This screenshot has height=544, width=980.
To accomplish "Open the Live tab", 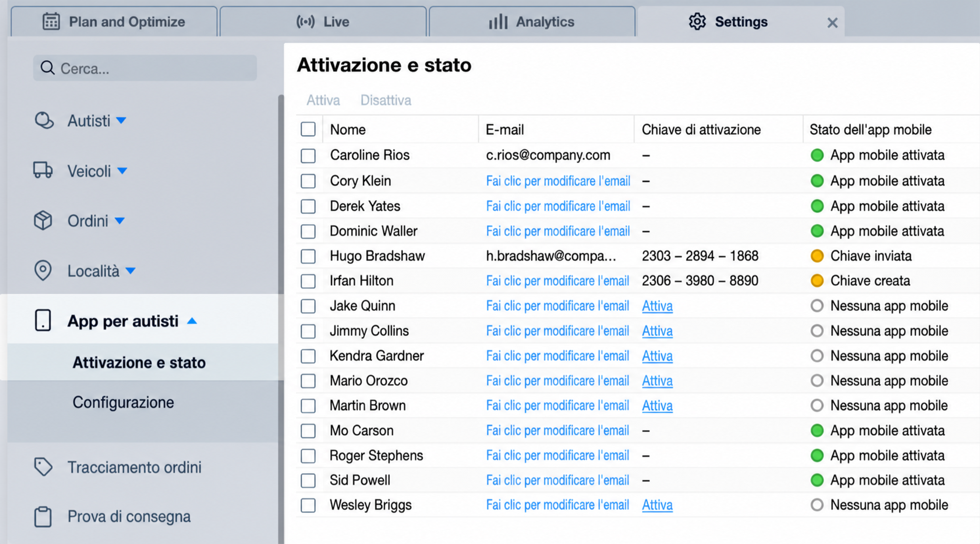I will [x=323, y=22].
